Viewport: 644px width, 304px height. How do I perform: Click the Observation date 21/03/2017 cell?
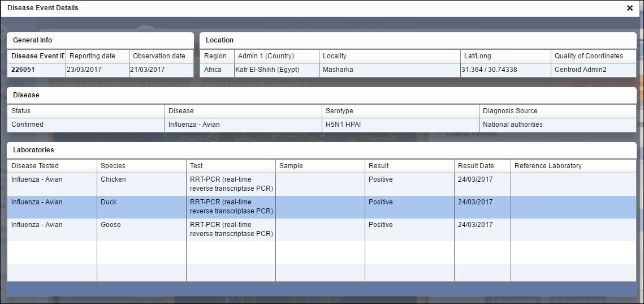(161, 70)
